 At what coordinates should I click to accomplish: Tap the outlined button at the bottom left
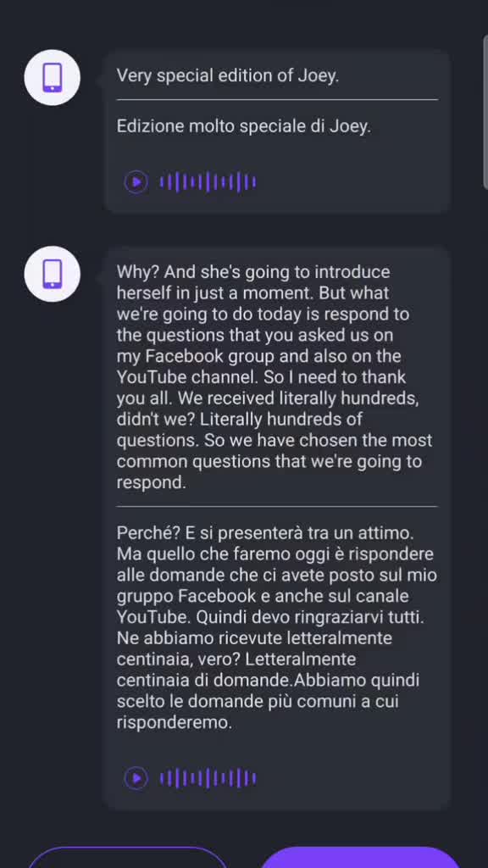tap(127, 857)
